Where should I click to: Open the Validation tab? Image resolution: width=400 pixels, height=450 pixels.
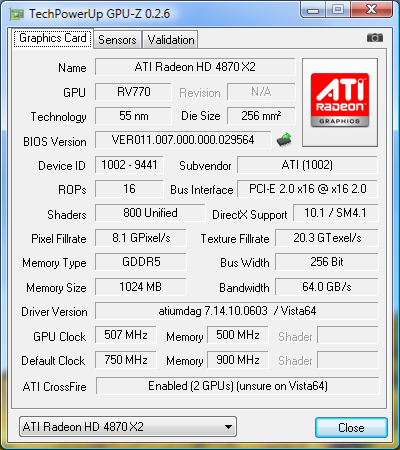coord(171,40)
